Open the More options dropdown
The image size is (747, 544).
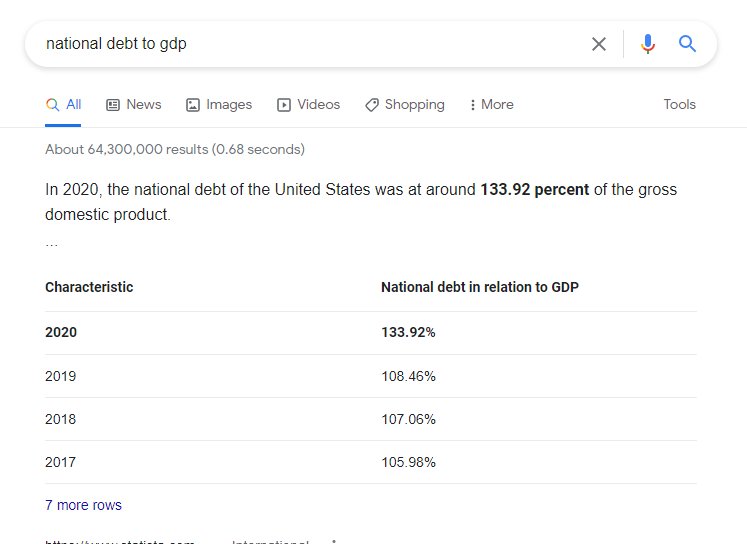pos(492,104)
